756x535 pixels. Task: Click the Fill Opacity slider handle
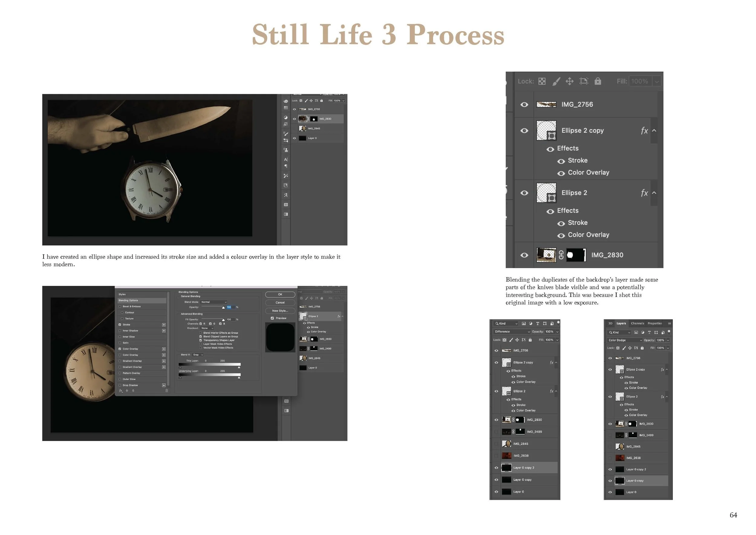pos(223,320)
